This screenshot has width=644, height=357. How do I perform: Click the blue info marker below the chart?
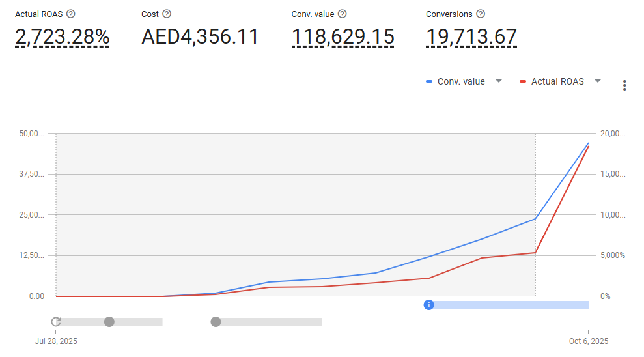click(428, 305)
